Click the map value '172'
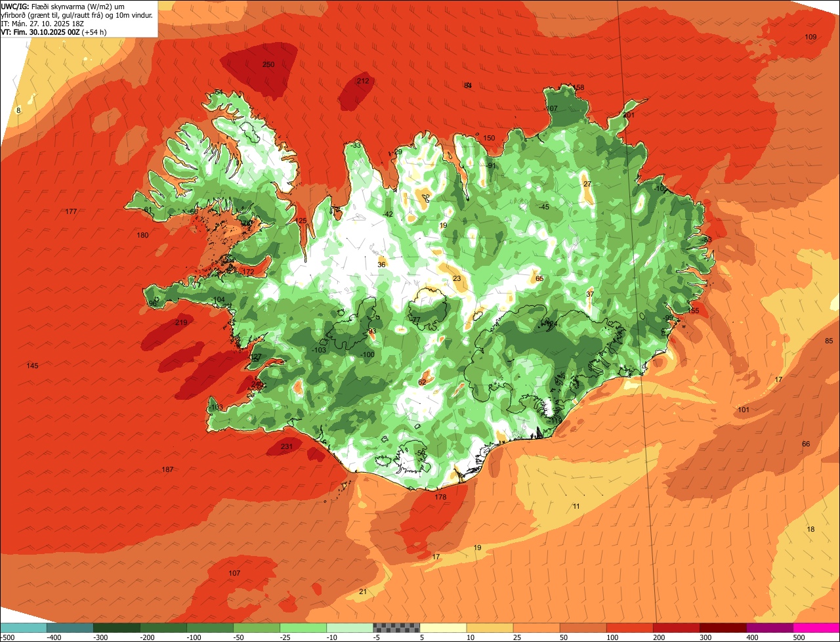840x642 pixels. click(248, 271)
